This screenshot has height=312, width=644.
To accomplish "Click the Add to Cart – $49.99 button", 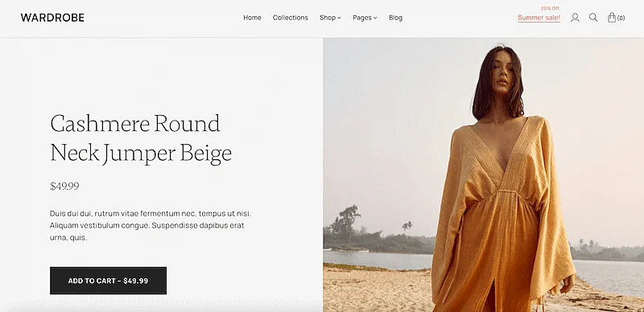I will (x=108, y=281).
